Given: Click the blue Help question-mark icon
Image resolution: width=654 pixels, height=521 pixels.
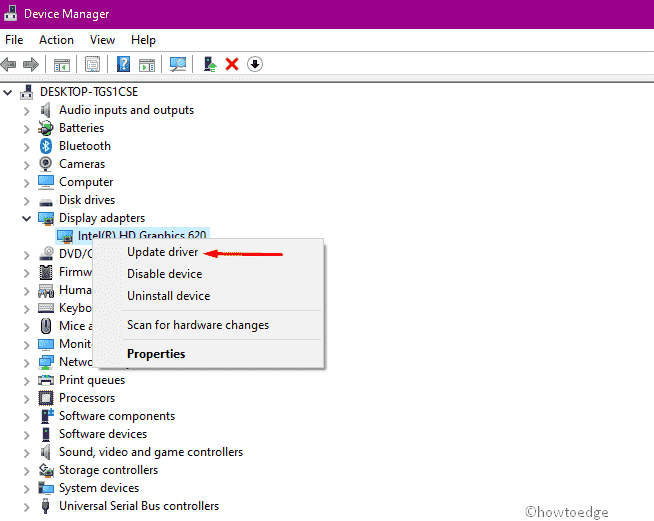Looking at the screenshot, I should tap(123, 65).
